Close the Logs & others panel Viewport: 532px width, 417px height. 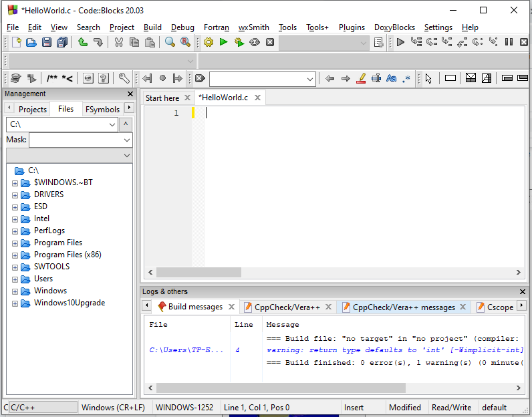click(523, 292)
